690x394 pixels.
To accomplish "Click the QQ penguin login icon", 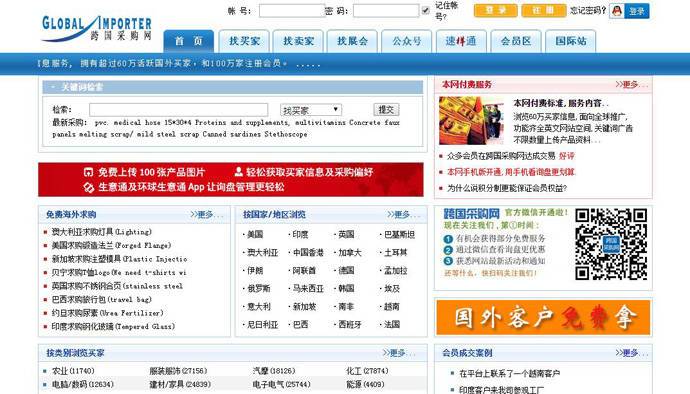I will coord(617,11).
